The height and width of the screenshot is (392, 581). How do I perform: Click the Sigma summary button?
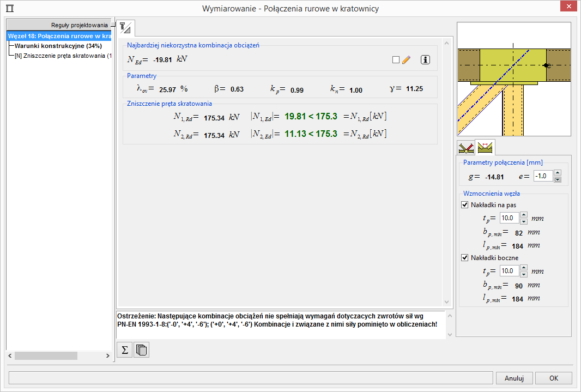[x=125, y=350]
